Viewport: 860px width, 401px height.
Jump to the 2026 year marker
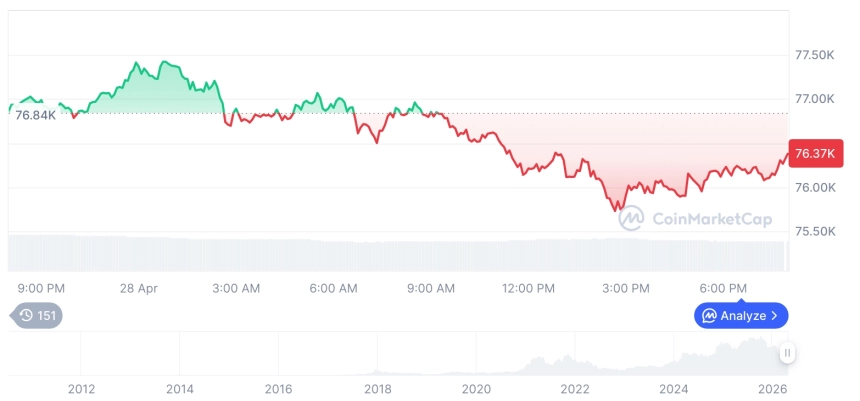coord(772,389)
